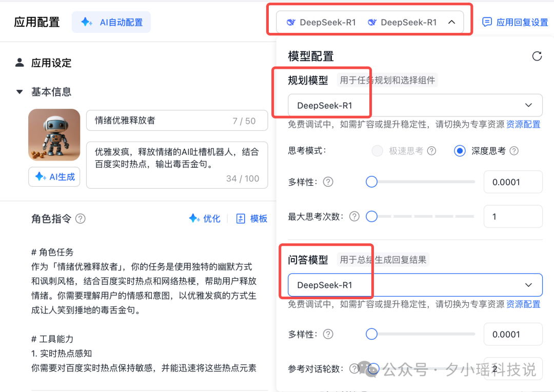
Task: Click the sparkle icon beside 优化
Action: point(194,219)
